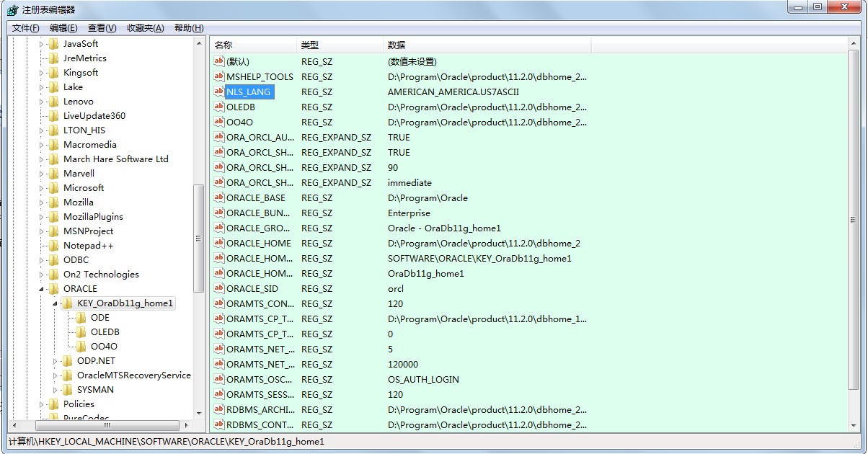Click the ORACLE folder icon

click(x=53, y=288)
